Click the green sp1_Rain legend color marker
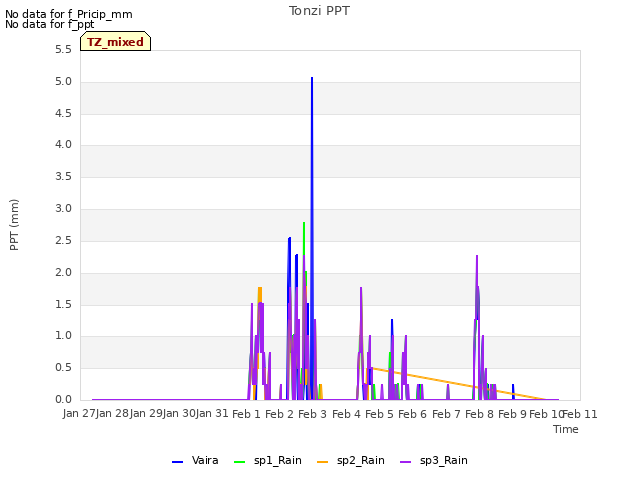The image size is (640, 480). click(240, 462)
